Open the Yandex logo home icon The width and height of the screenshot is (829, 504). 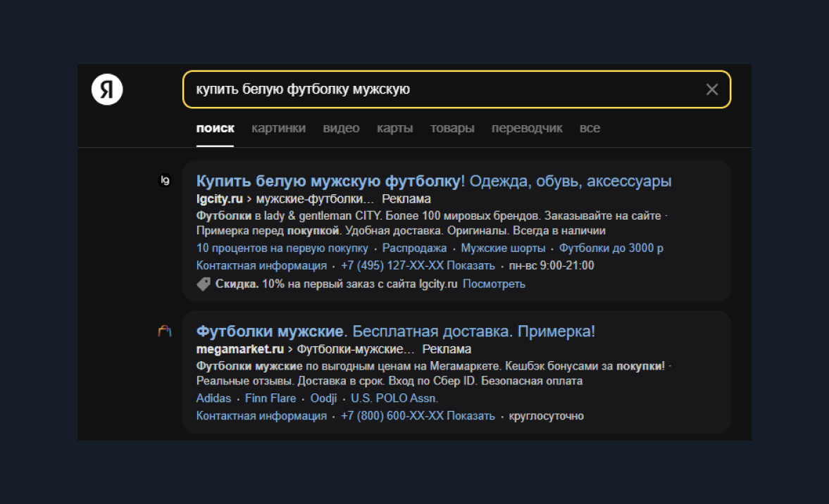point(107,89)
